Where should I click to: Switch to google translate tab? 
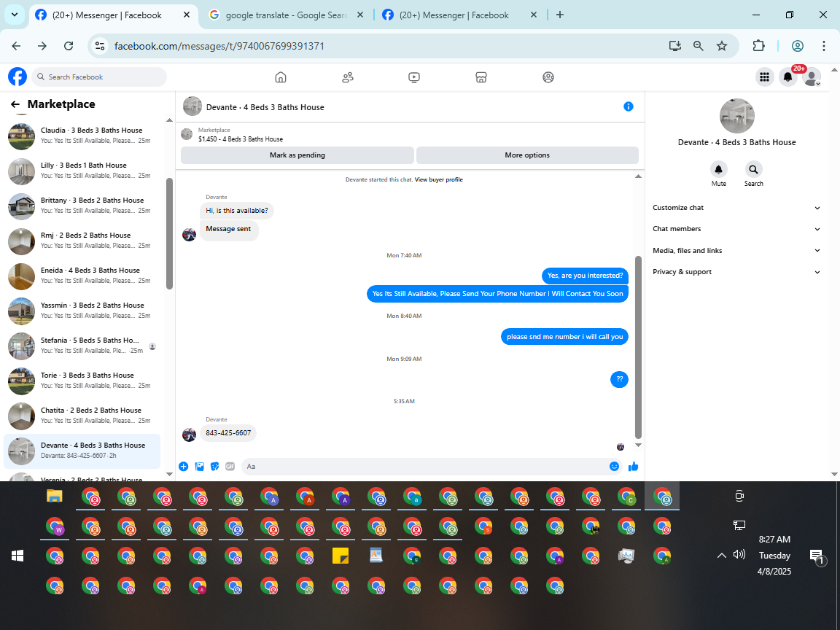pyautogui.click(x=286, y=15)
